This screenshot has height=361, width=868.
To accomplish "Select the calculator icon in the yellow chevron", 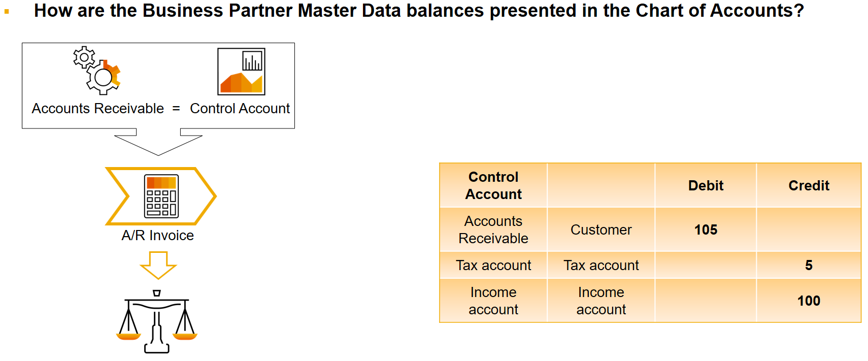I will click(161, 196).
